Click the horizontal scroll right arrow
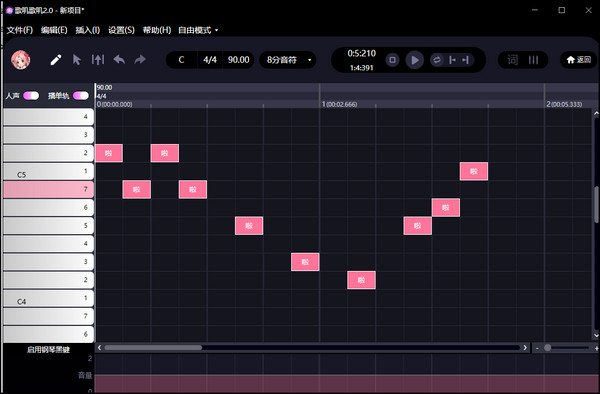 click(525, 348)
